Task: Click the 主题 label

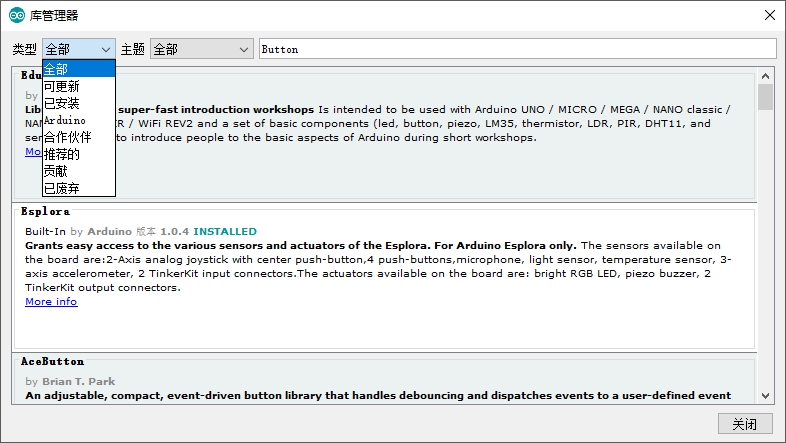Action: pos(133,49)
